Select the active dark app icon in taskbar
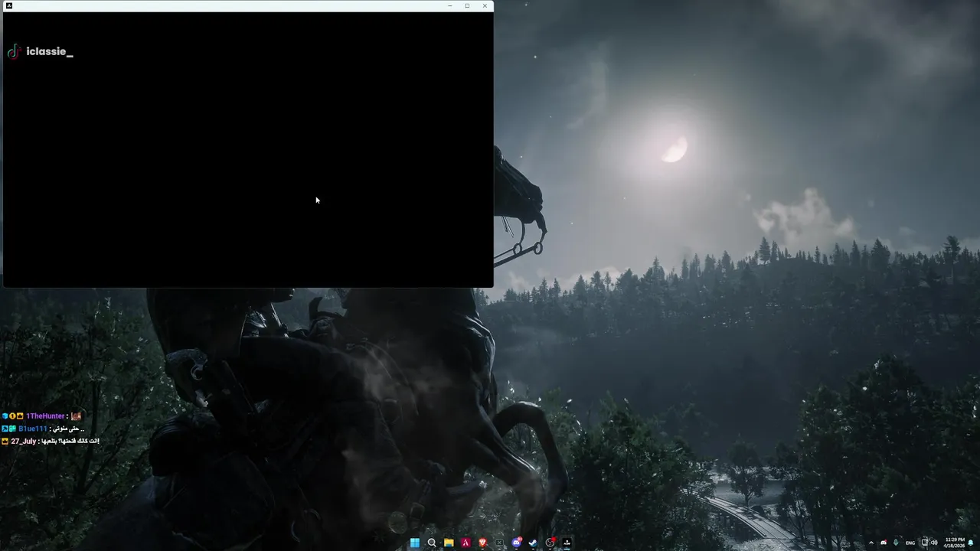This screenshot has height=551, width=980. [x=567, y=543]
